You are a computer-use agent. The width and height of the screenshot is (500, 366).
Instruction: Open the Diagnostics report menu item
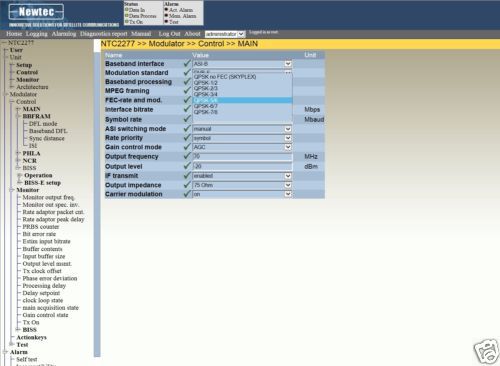[104, 34]
